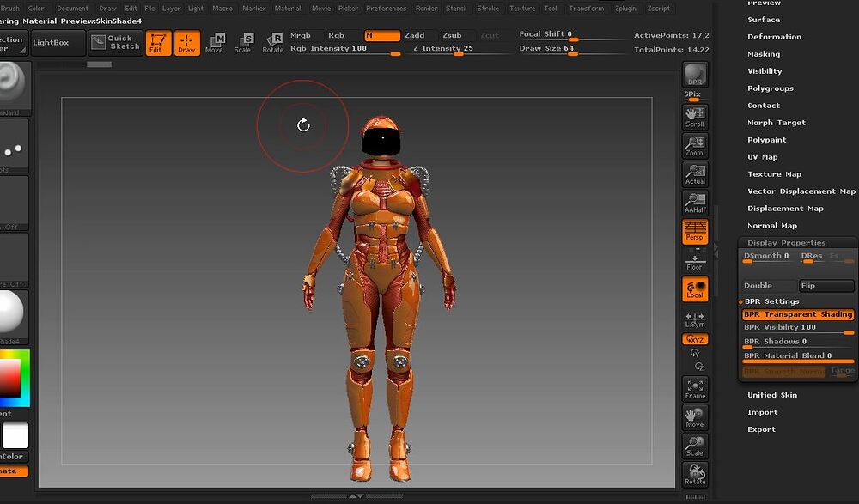Open the Stroke menu

coord(488,9)
